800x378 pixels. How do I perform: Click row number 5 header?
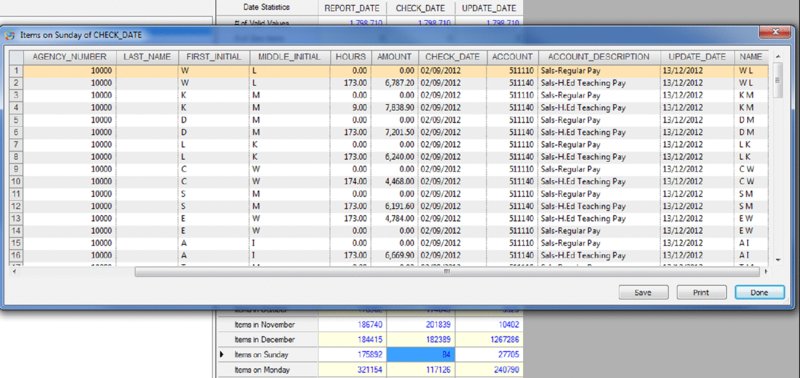16,120
